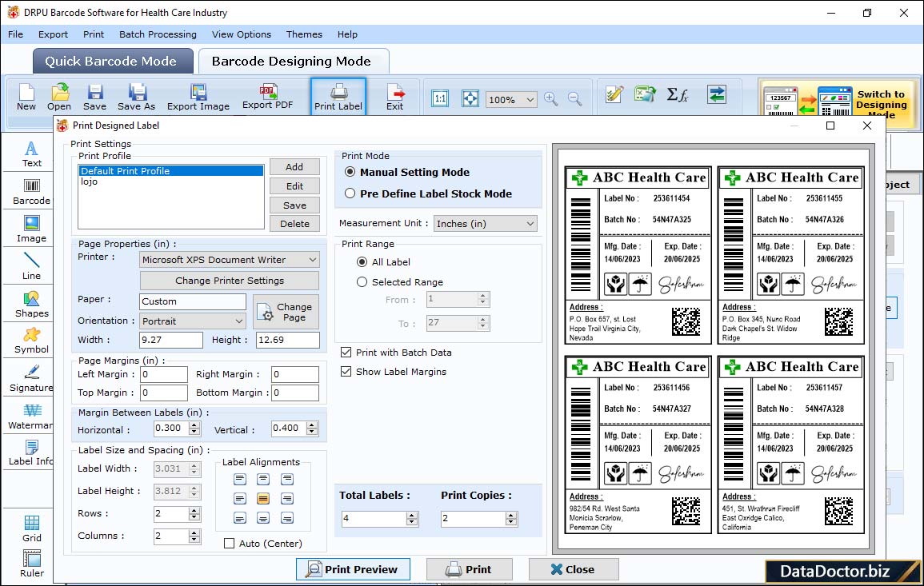The width and height of the screenshot is (924, 586).
Task: Choose the Selected Range option
Action: point(362,282)
